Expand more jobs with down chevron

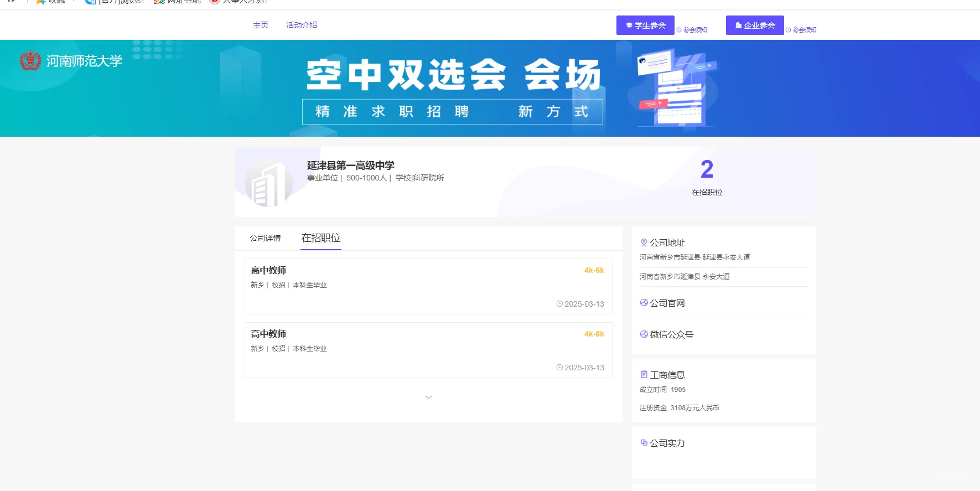coord(428,397)
